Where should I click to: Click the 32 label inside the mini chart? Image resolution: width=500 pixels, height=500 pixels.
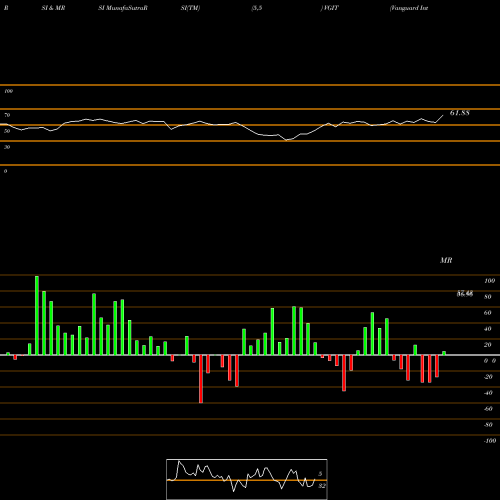321,486
